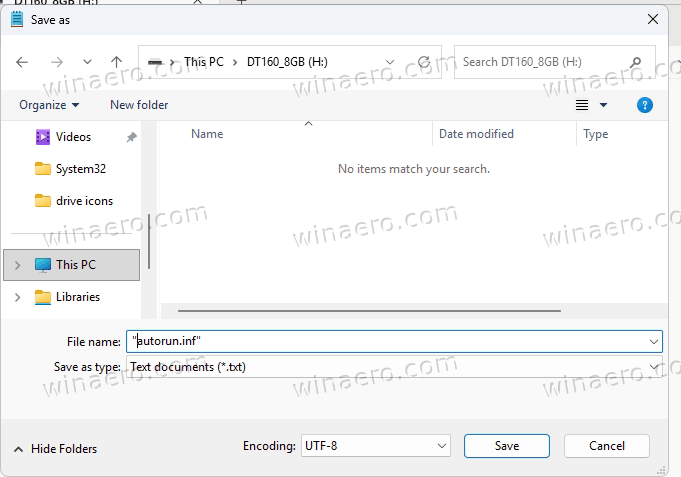Sort by the Date modified column
Image resolution: width=681 pixels, height=477 pixels.
click(x=476, y=134)
